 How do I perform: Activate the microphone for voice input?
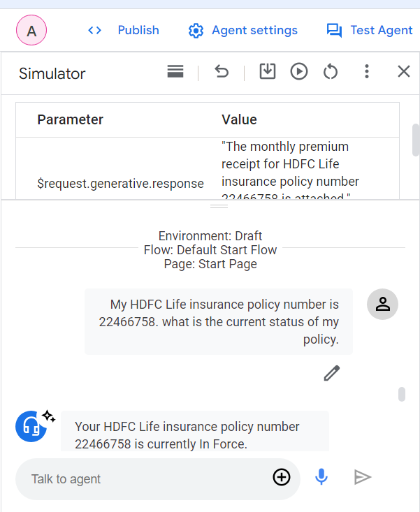click(321, 477)
